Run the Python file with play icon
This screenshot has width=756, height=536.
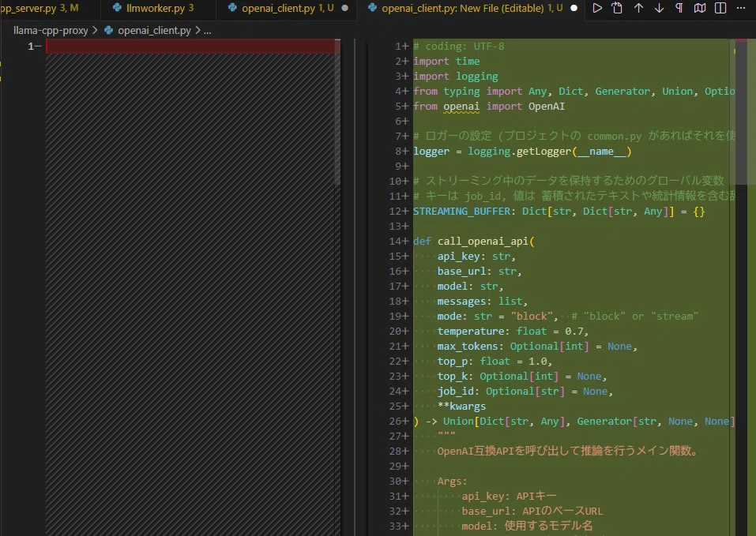pyautogui.click(x=597, y=8)
